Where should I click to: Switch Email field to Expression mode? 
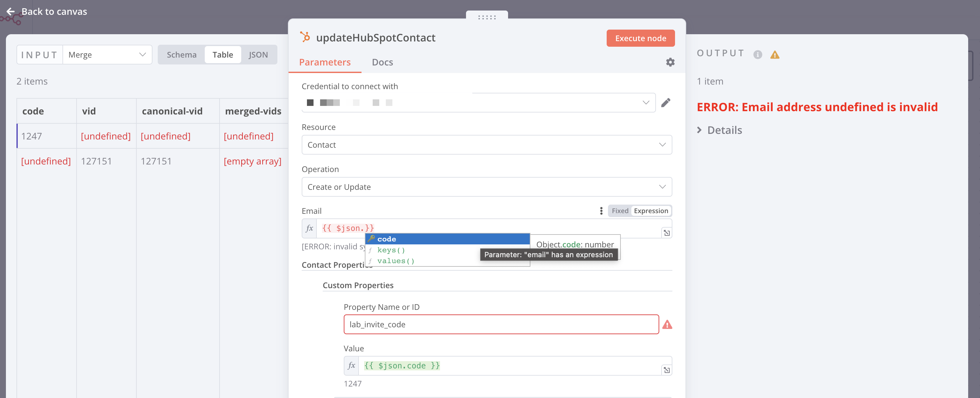[651, 211]
